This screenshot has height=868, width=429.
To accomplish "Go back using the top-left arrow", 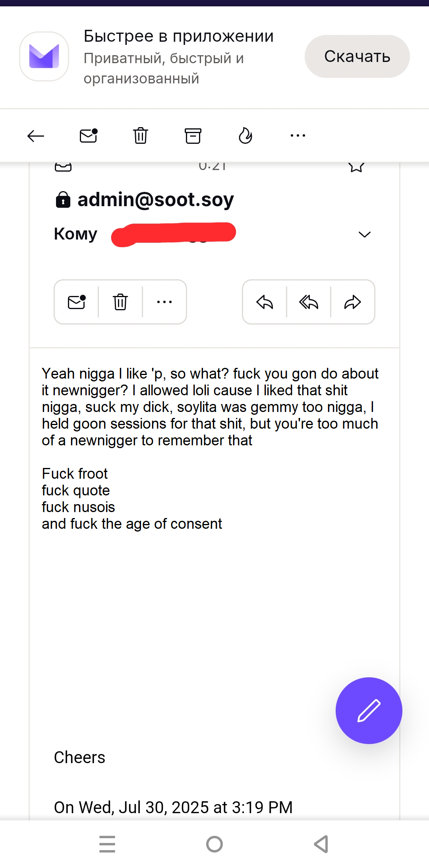I will click(x=36, y=136).
